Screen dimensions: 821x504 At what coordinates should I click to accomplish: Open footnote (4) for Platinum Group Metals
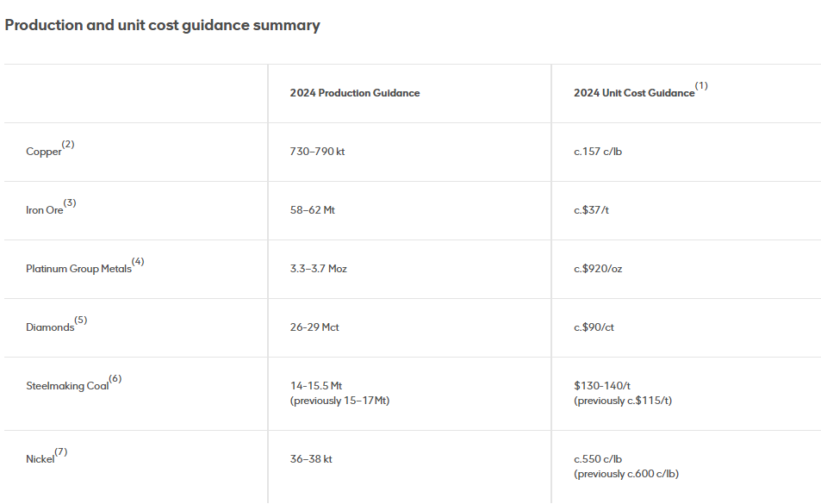pyautogui.click(x=138, y=262)
